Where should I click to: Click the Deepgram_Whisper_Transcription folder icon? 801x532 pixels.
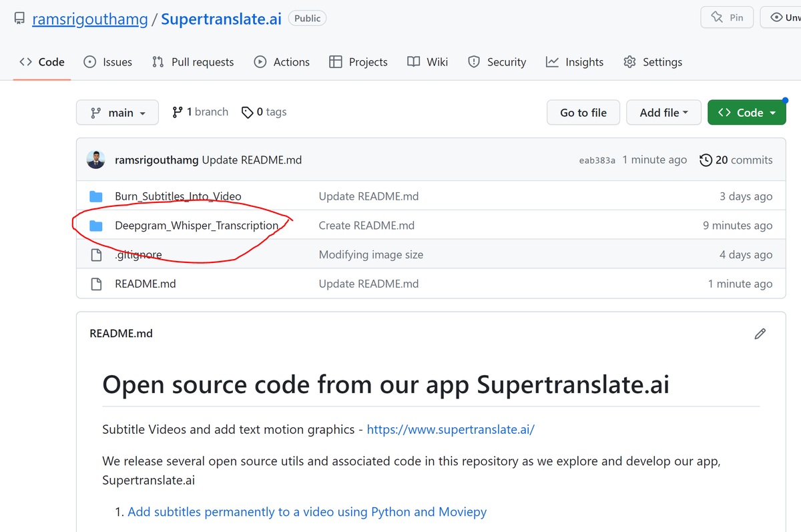coord(96,226)
